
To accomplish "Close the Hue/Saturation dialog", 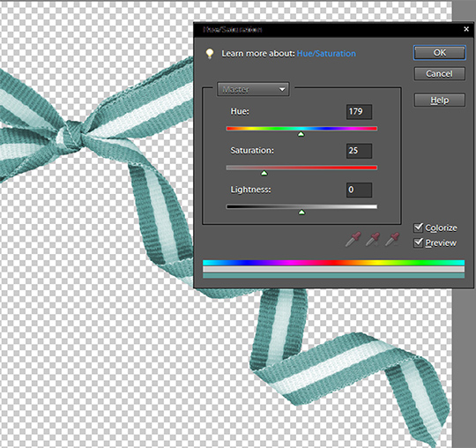I will 466,29.
